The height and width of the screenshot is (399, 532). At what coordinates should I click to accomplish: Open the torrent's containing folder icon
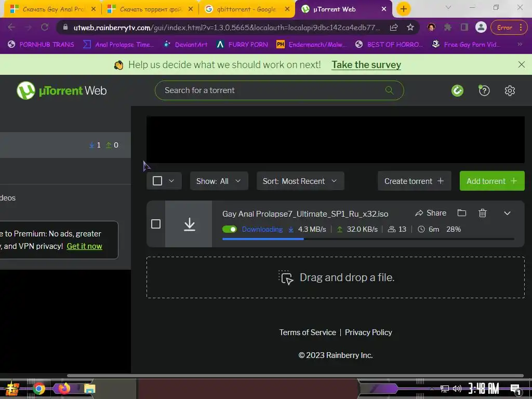[462, 212]
